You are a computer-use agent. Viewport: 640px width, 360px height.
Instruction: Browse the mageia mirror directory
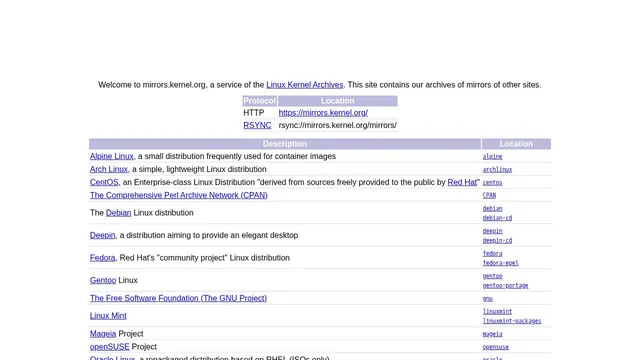tap(492, 334)
